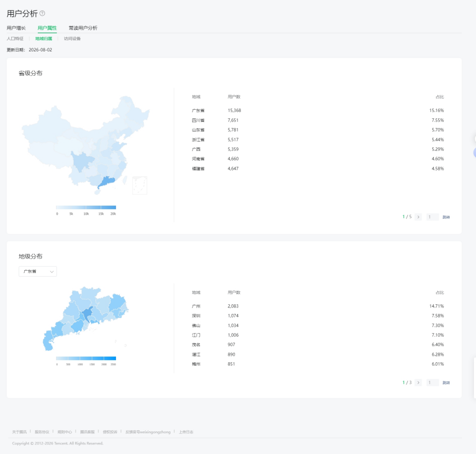Image resolution: width=476 pixels, height=454 pixels.
Task: Open the 广东省 province dropdown
Action: (38, 272)
